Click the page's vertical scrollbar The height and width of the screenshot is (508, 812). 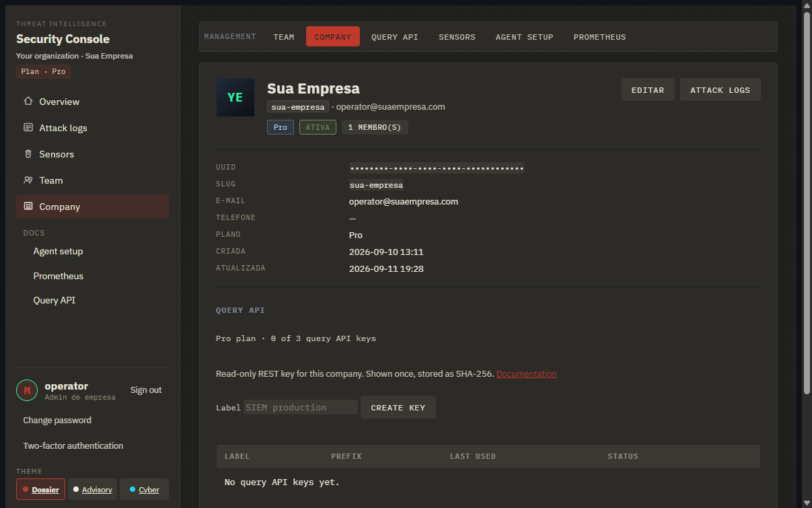(x=807, y=202)
